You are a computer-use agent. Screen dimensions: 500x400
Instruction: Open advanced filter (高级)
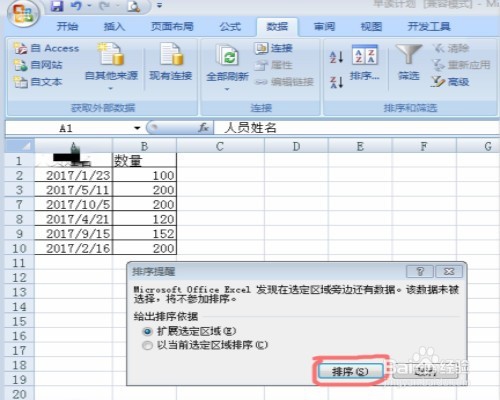click(x=450, y=82)
